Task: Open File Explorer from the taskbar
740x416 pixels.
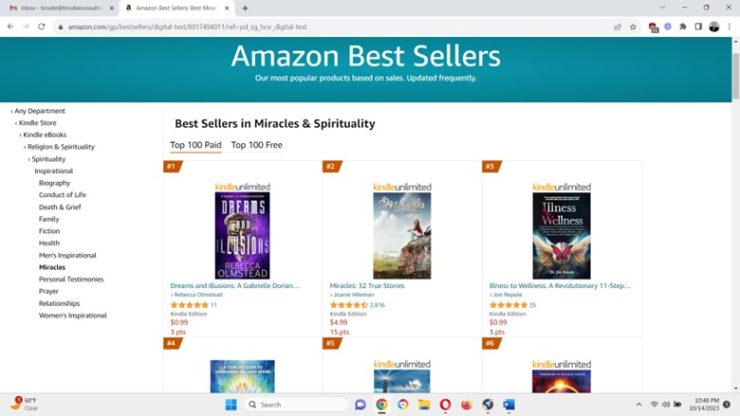Action: tap(424, 405)
